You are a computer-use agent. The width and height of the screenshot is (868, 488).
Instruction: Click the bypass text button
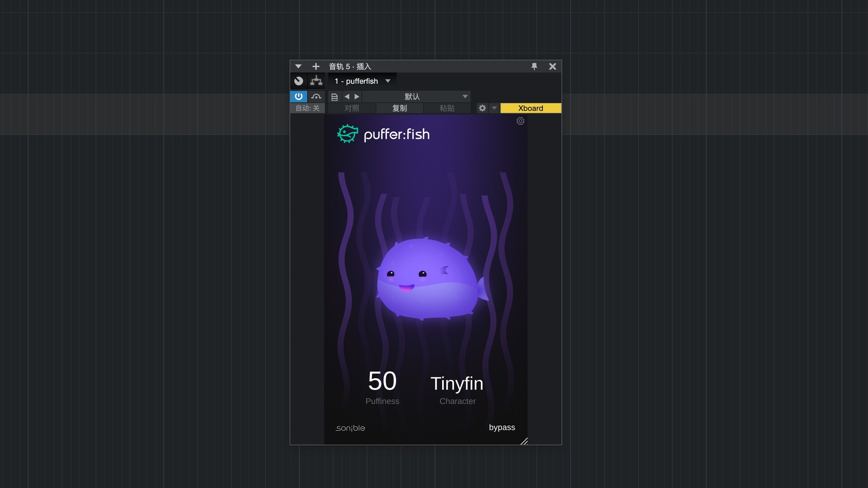(x=502, y=427)
